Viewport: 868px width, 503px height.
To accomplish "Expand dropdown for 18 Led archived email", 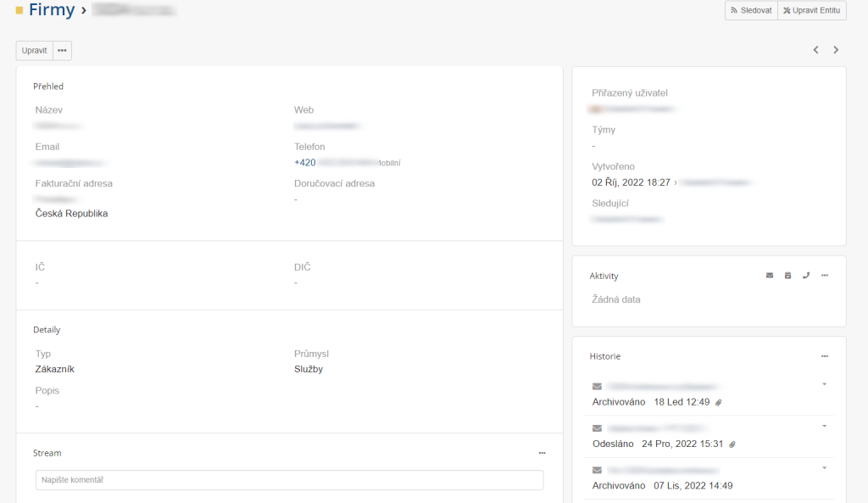I will [x=824, y=384].
